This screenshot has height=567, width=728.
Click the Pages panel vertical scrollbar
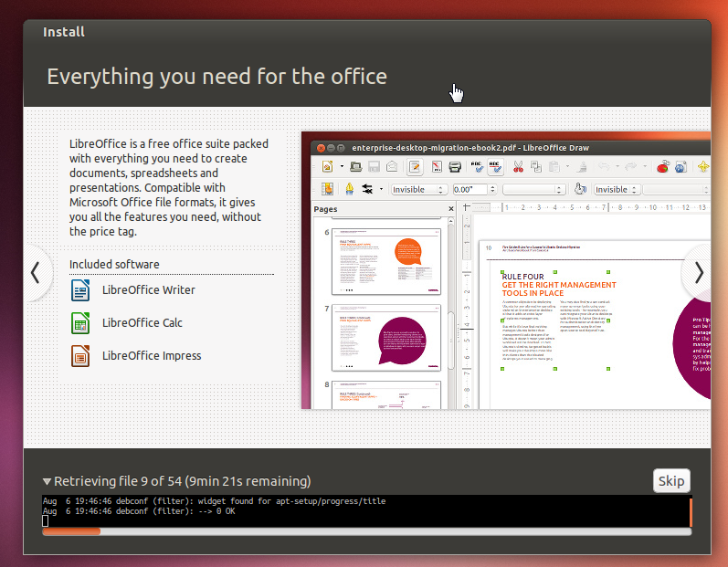point(450,312)
